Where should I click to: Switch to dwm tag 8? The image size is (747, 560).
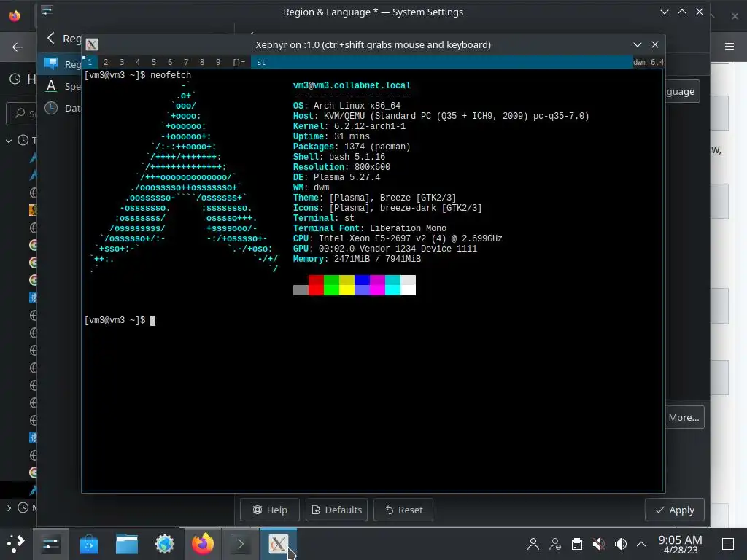point(202,63)
